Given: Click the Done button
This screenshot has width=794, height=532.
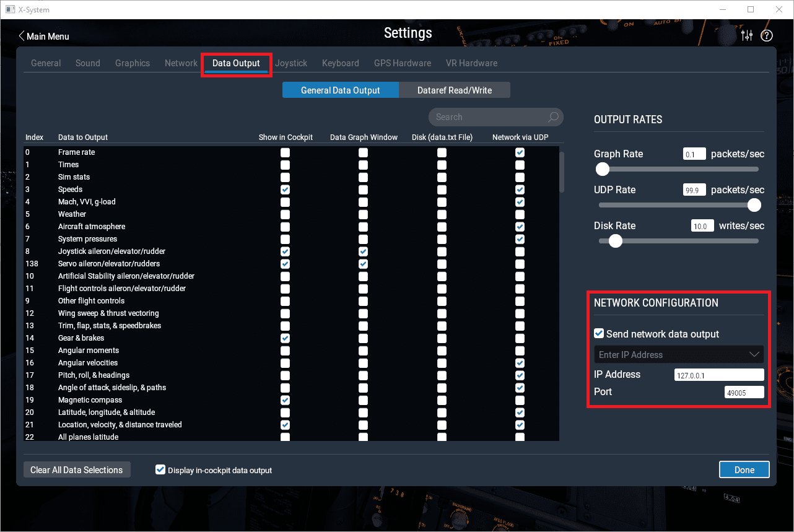Looking at the screenshot, I should [x=744, y=469].
